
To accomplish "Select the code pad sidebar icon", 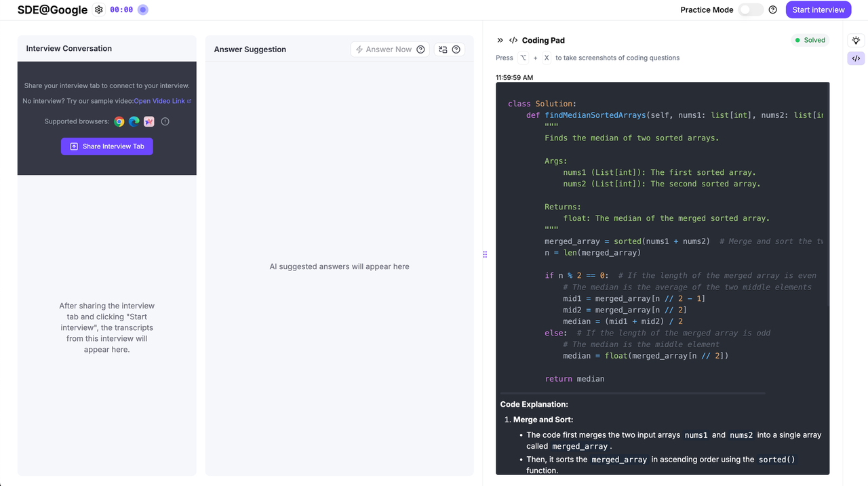I will [x=856, y=59].
